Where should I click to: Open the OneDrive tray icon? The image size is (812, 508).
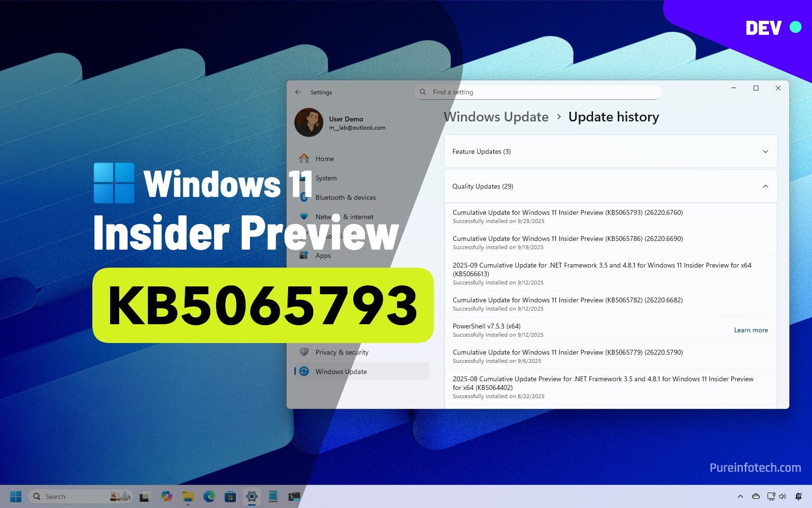click(x=756, y=496)
